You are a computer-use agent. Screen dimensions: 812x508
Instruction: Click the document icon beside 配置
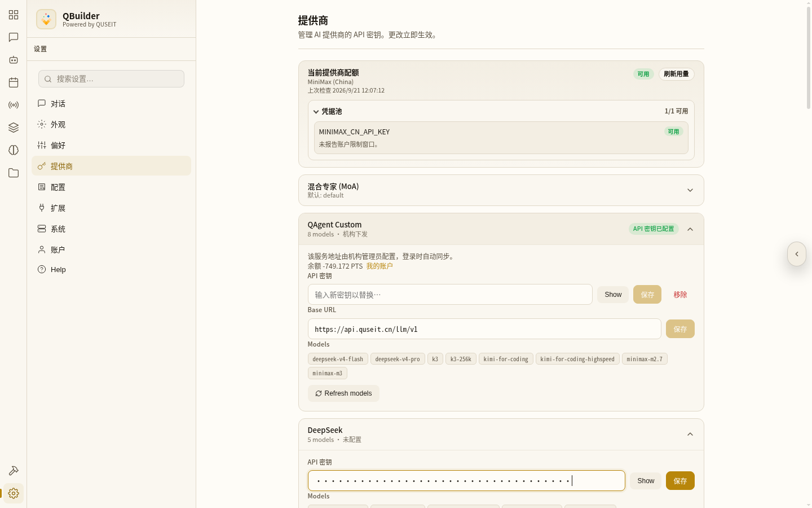42,187
